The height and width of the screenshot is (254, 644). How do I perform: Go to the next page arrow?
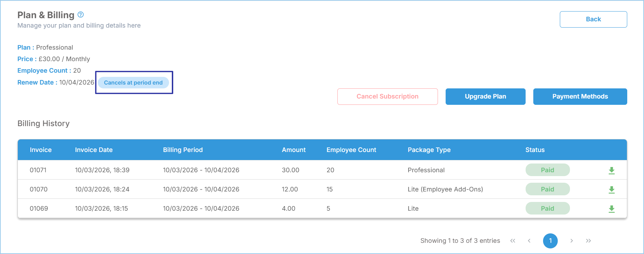pos(571,241)
